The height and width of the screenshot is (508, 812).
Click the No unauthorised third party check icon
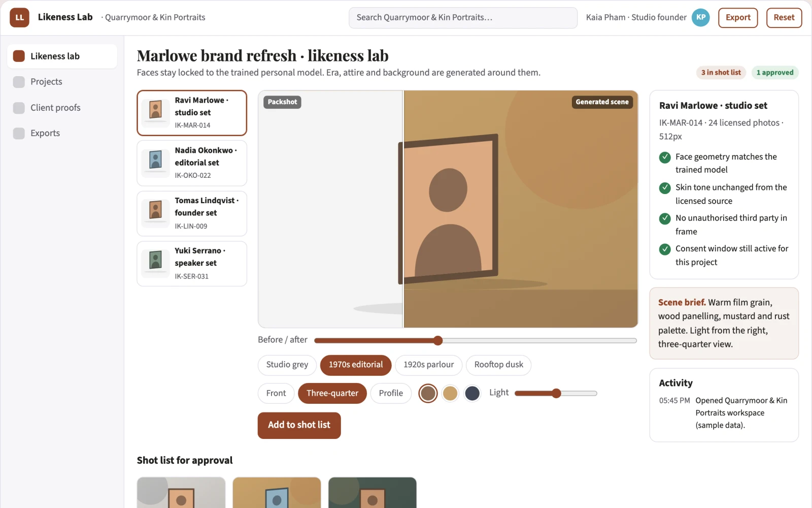pyautogui.click(x=665, y=218)
